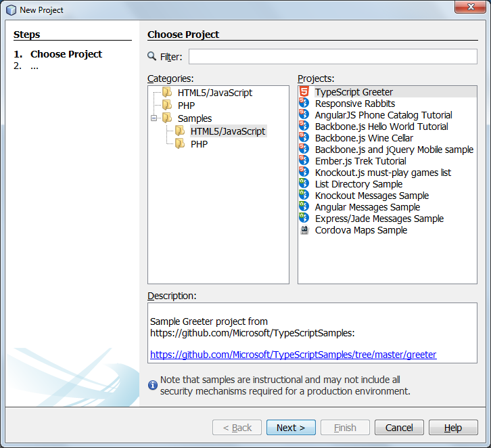Click the Cordova Maps Sample icon
This screenshot has height=448, width=491.
pyautogui.click(x=304, y=229)
